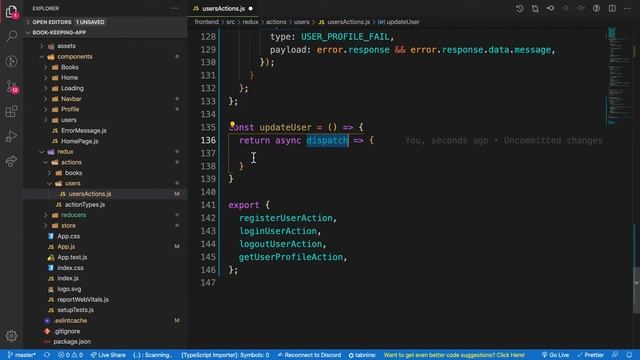Open the Explorer view in activity bar

(x=11, y=12)
